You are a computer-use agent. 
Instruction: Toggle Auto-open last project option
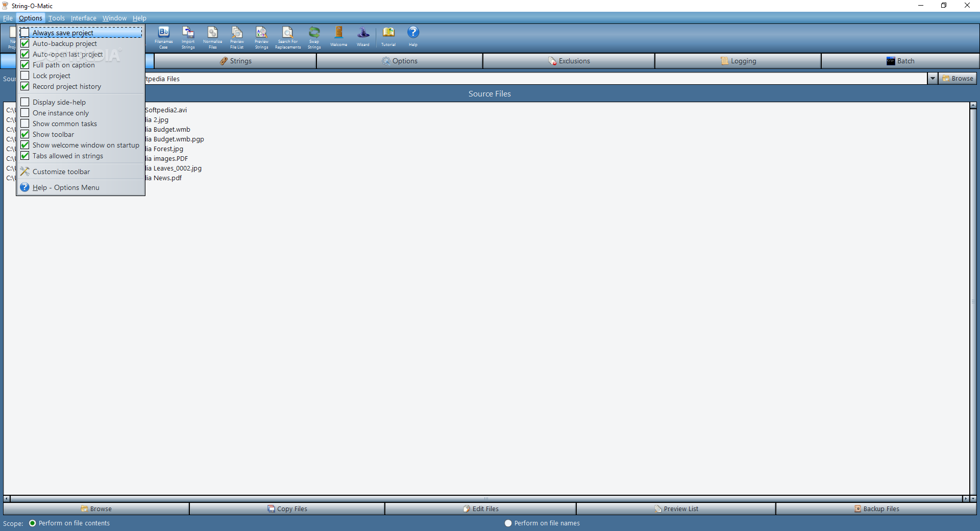click(x=25, y=54)
